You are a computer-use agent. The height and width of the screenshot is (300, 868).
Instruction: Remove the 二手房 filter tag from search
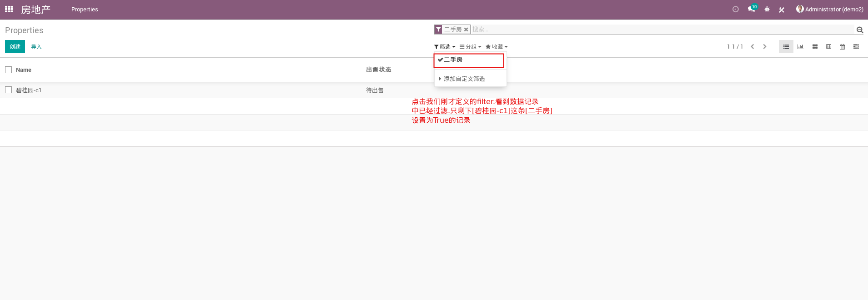[x=466, y=30]
